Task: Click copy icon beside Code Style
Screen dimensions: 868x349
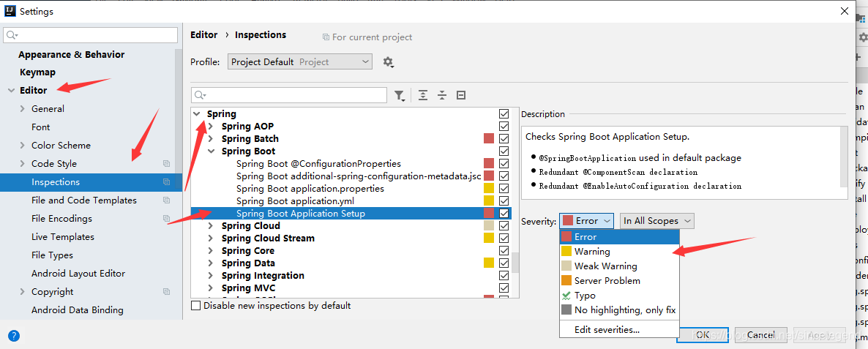Action: pos(166,164)
